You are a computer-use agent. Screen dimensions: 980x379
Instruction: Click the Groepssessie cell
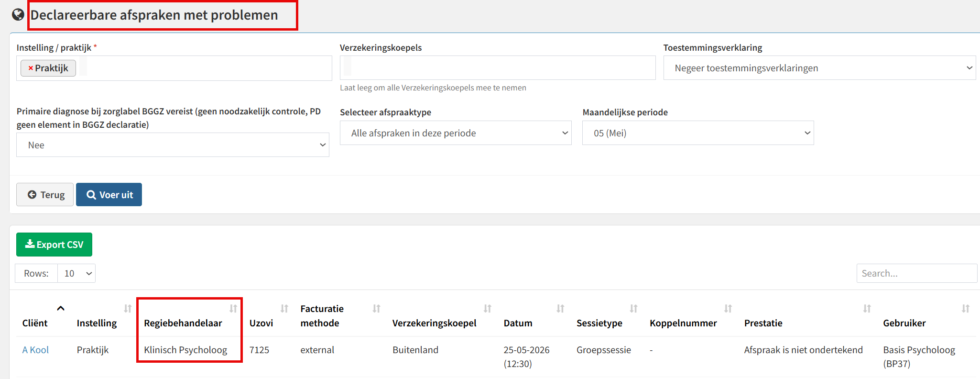pyautogui.click(x=604, y=350)
